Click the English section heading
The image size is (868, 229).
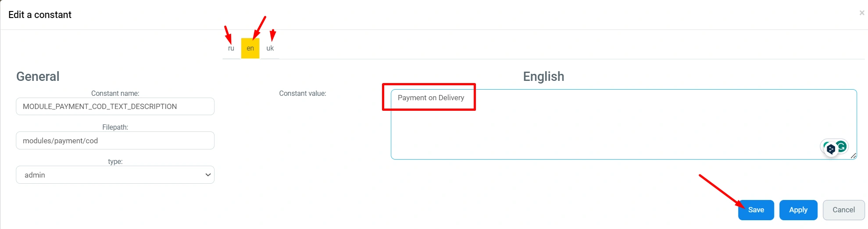click(543, 76)
